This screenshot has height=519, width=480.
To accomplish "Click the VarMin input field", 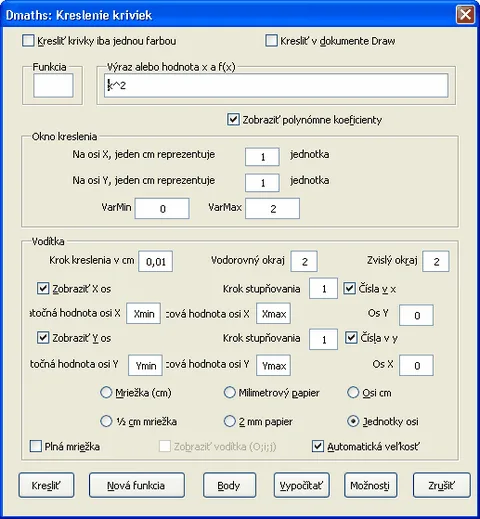I will [x=162, y=209].
